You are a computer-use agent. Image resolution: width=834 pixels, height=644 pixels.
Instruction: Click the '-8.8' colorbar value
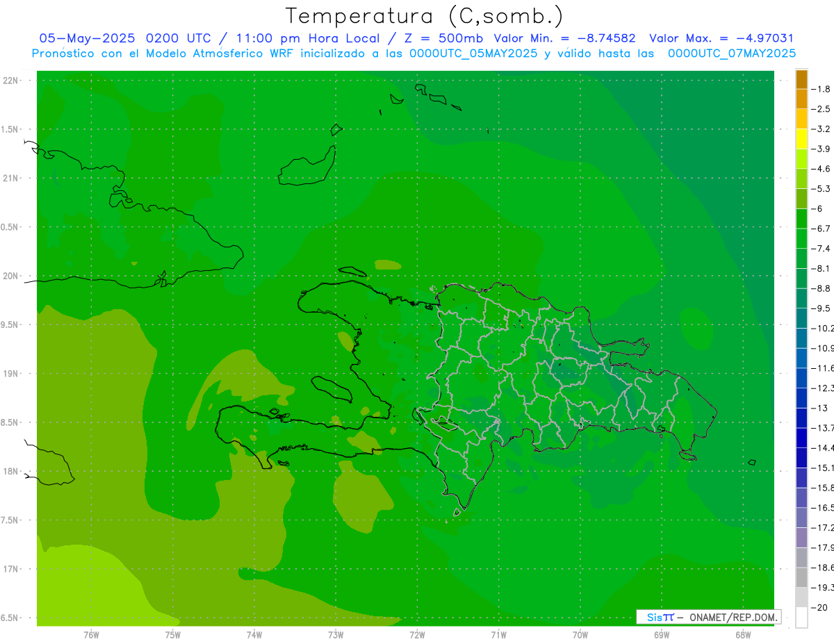(821, 288)
